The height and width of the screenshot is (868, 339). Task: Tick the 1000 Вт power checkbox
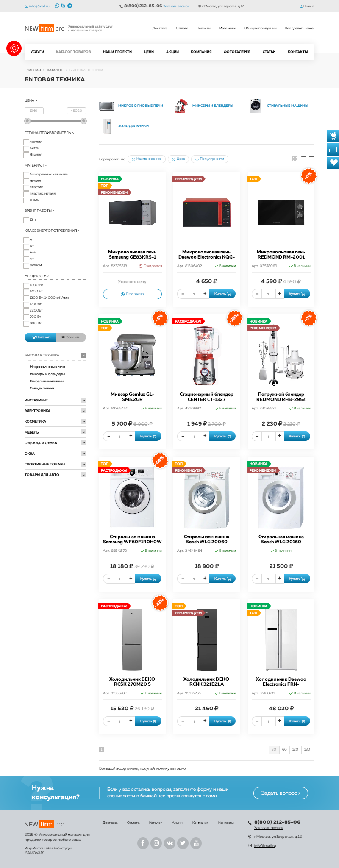tap(26, 286)
